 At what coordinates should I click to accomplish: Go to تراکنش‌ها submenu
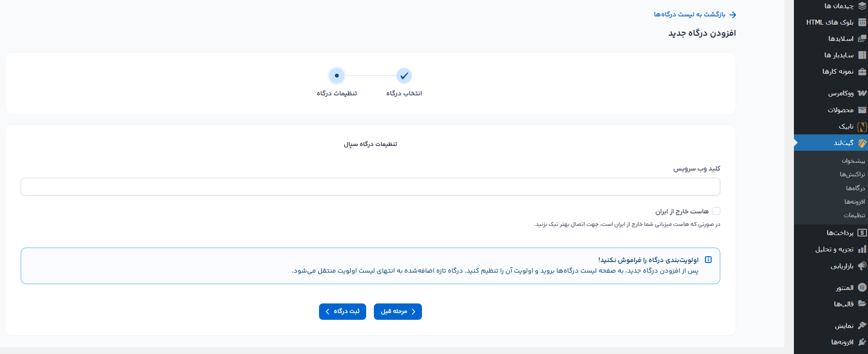(852, 174)
